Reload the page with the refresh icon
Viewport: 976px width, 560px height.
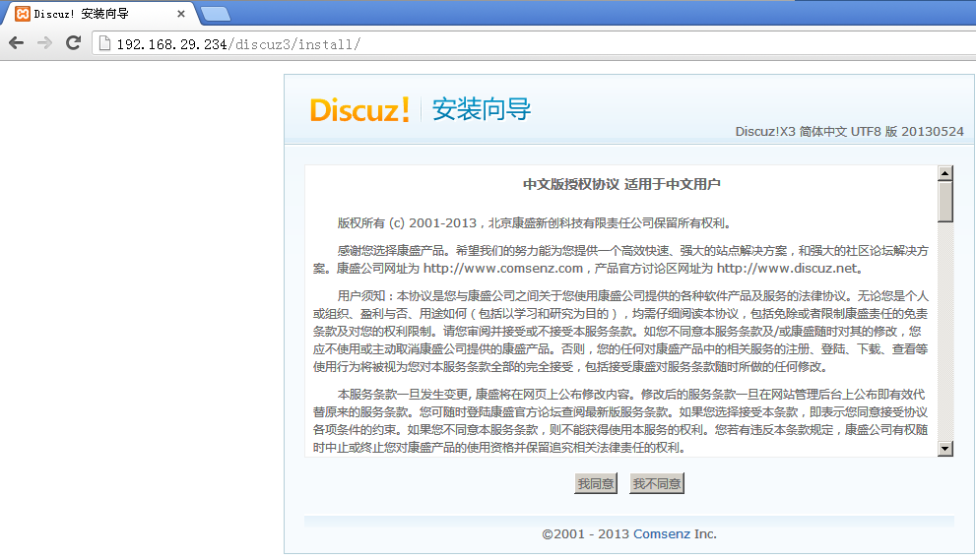click(x=74, y=43)
